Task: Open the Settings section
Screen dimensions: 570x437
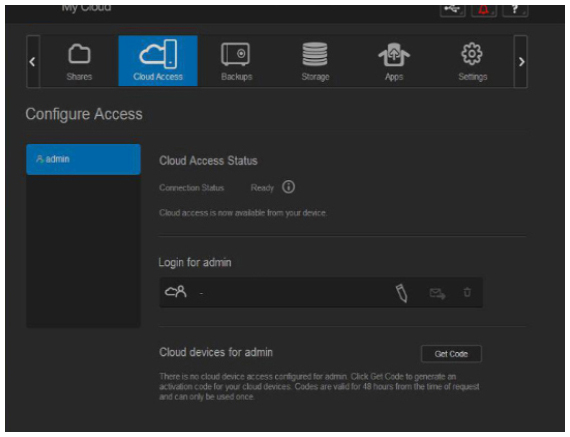Action: coord(473,61)
